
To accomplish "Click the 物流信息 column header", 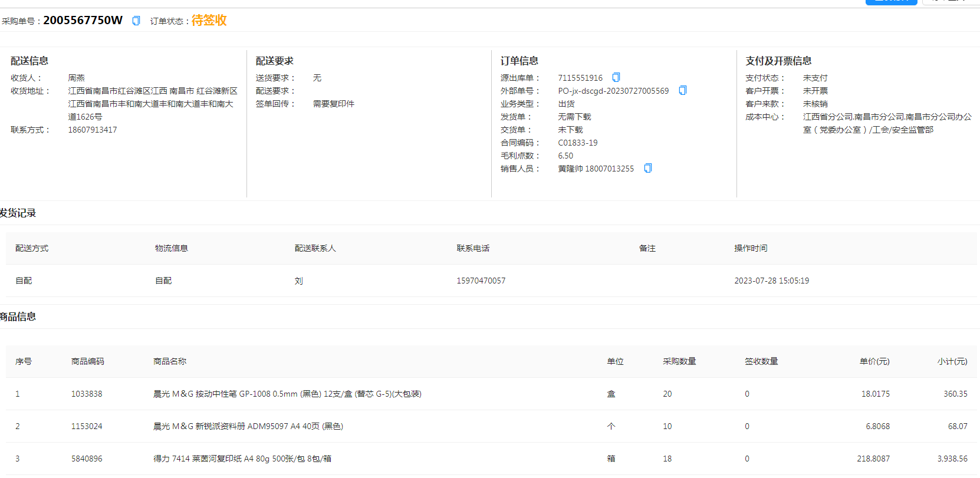I will coord(171,248).
